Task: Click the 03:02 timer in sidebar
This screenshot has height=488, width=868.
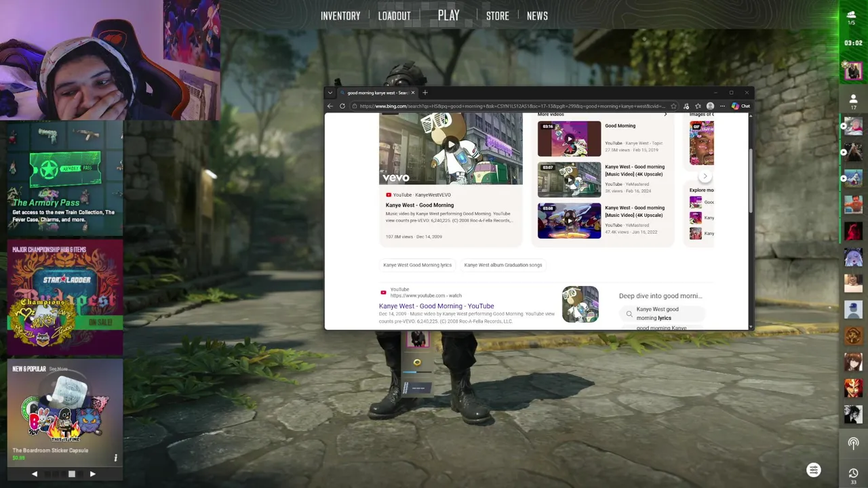Action: click(853, 43)
